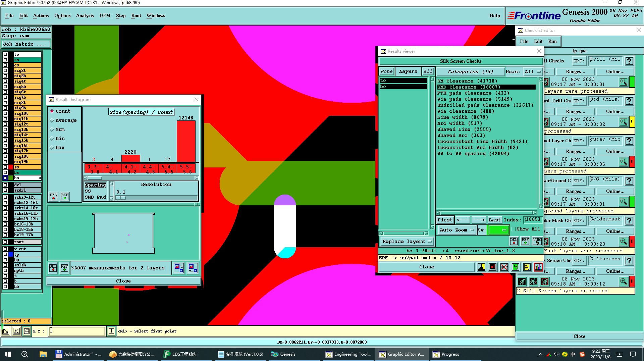Toggle visibility checkbox for layer rout
This screenshot has width=644, height=361.
point(5,242)
